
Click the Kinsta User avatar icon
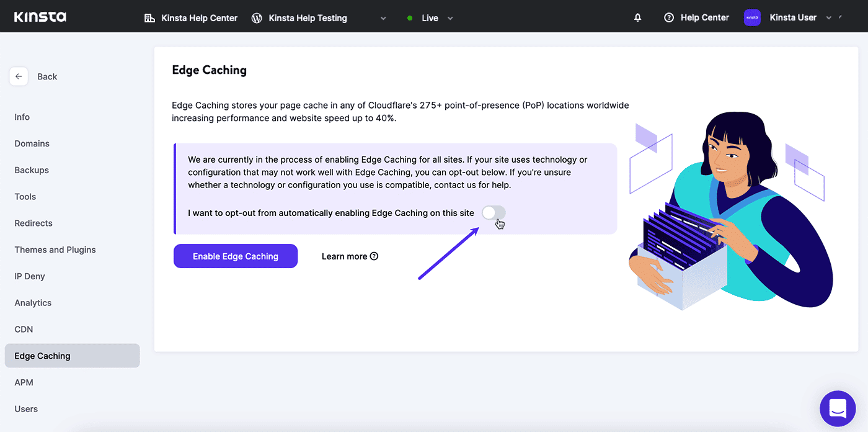coord(751,17)
